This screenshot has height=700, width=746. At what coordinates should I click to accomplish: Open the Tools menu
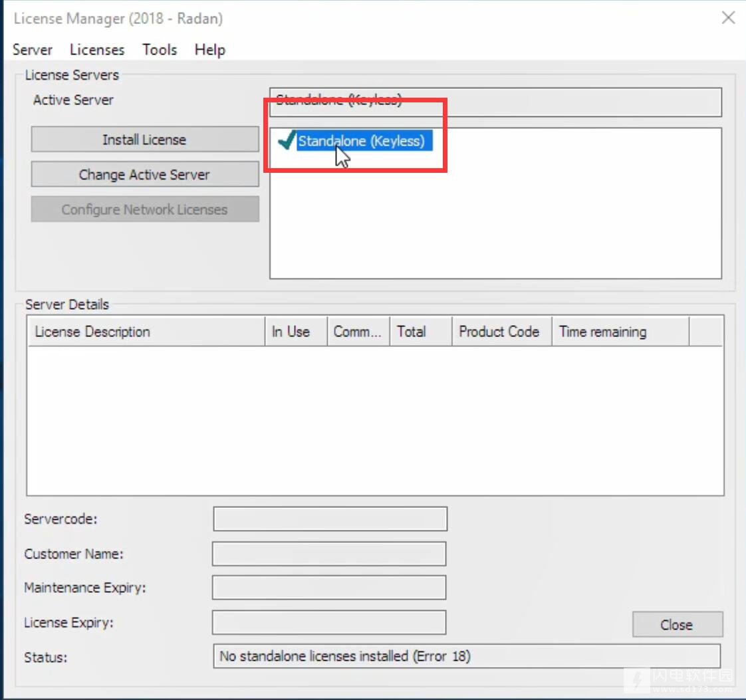coord(160,50)
